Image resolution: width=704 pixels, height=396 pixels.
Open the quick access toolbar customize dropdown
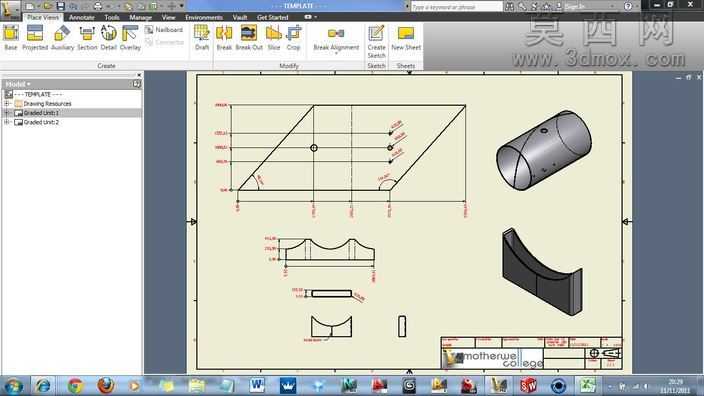(x=182, y=6)
